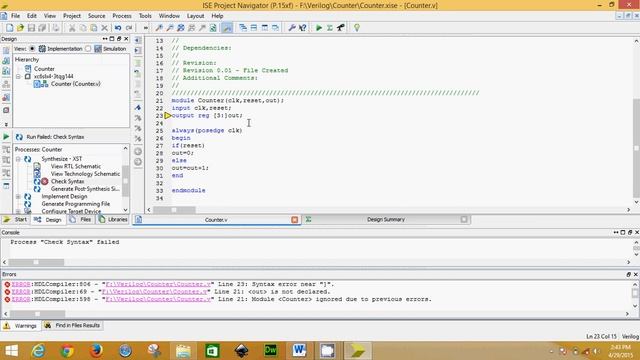Click the green Run play toolbar icon
The width and height of the screenshot is (640, 360).
tap(319, 28)
